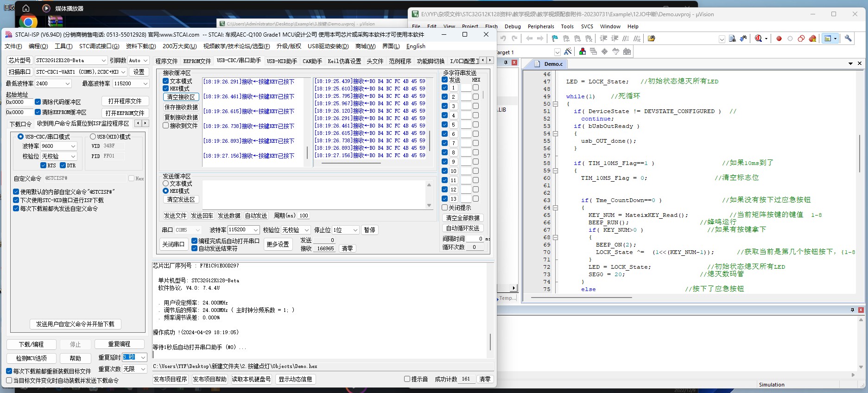Toggle receive buffer 文本模式 checkbox

[x=166, y=81]
